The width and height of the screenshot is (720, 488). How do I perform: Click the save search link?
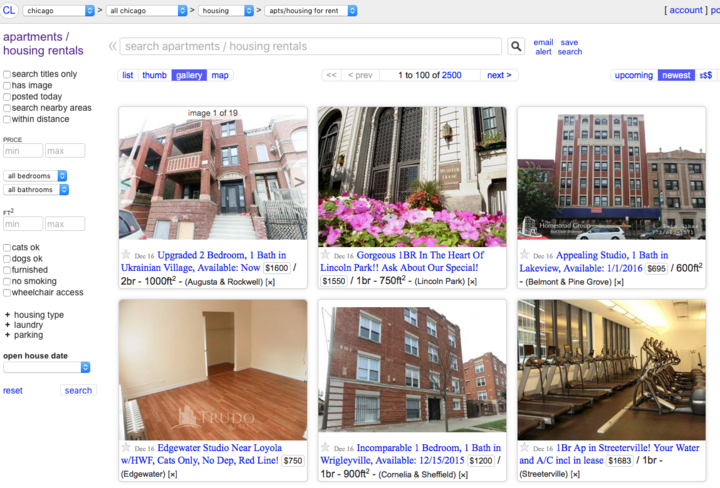[x=570, y=47]
